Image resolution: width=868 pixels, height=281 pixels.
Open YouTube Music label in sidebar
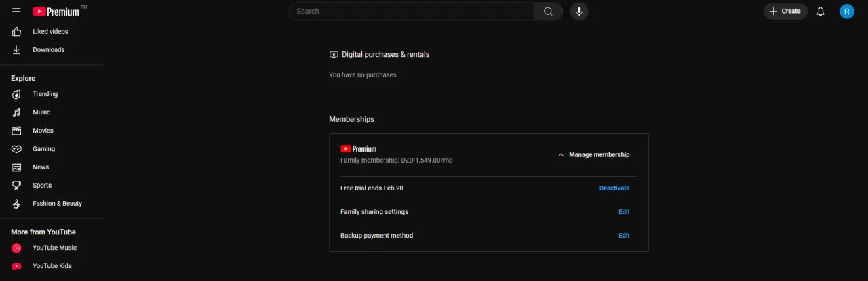point(55,248)
